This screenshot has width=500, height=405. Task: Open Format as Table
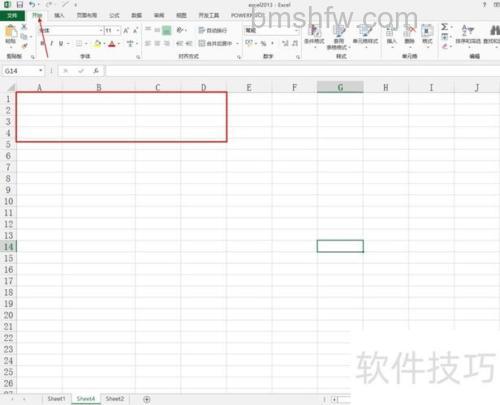339,37
